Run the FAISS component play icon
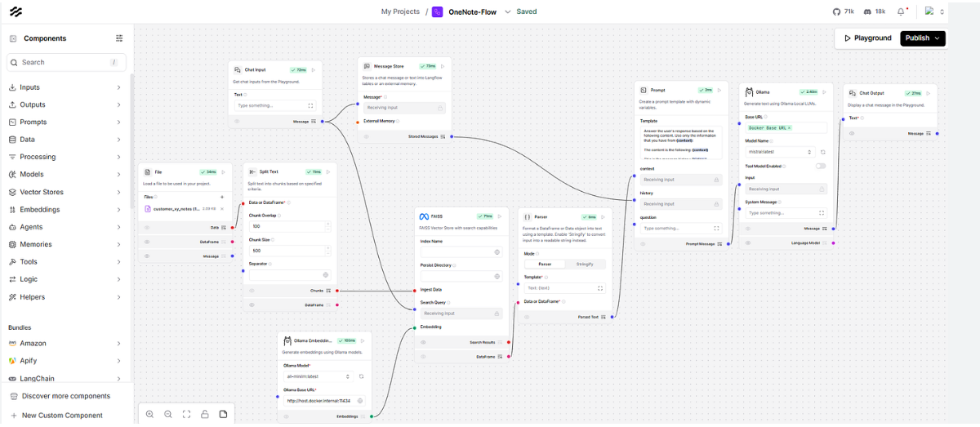The height and width of the screenshot is (427, 980). [501, 216]
